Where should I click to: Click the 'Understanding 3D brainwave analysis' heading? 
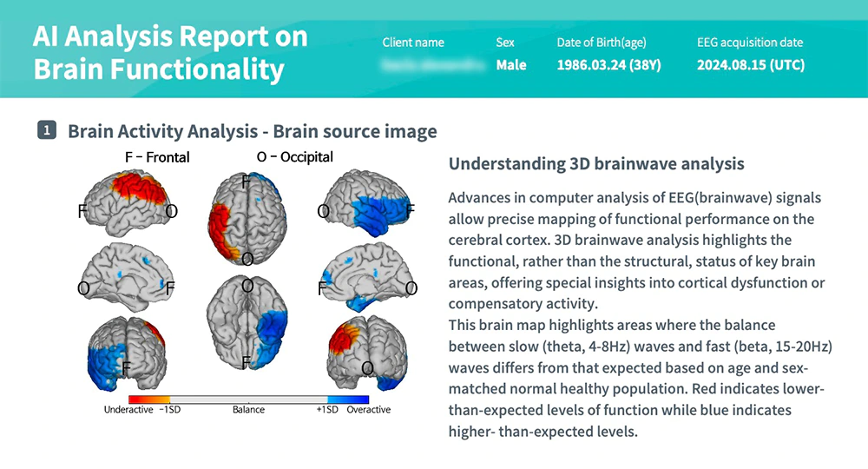[596, 164]
